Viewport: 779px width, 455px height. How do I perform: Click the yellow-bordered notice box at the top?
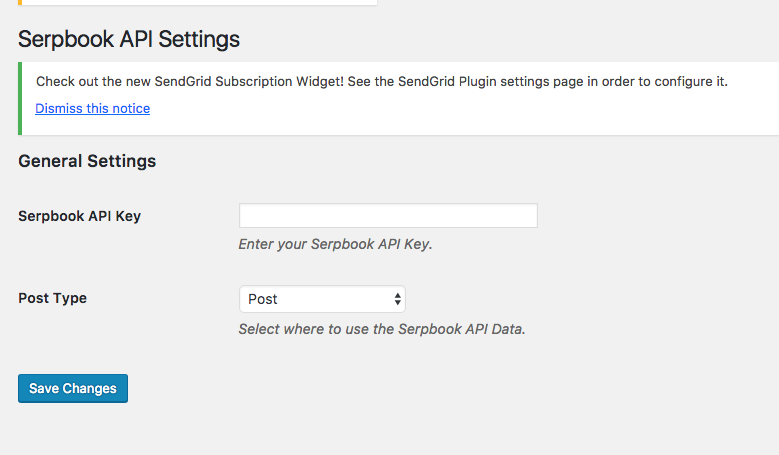coord(198,3)
